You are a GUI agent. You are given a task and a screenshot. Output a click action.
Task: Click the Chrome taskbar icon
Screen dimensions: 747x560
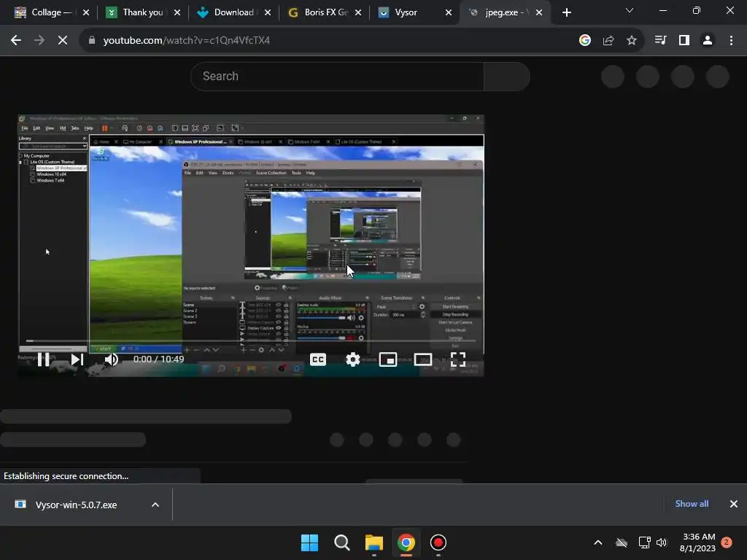click(x=406, y=542)
